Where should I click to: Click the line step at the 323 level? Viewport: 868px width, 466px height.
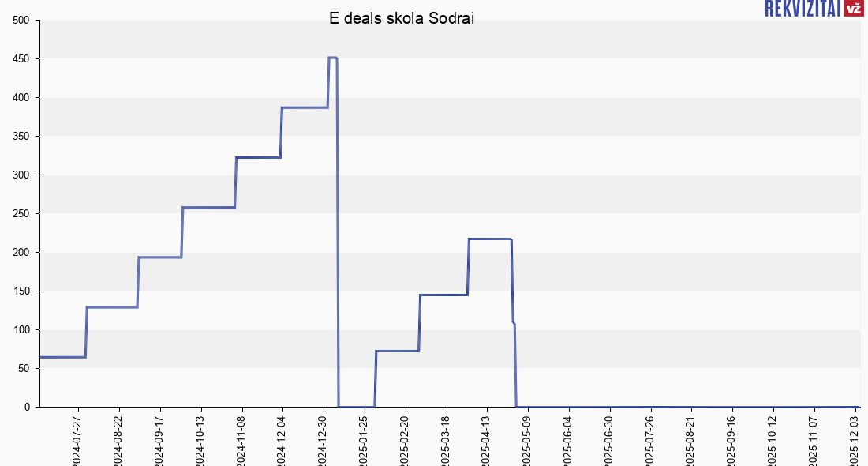258,157
